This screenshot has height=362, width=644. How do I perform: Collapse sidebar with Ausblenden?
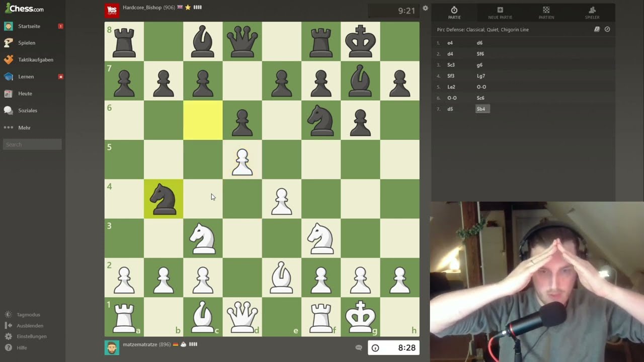30,326
